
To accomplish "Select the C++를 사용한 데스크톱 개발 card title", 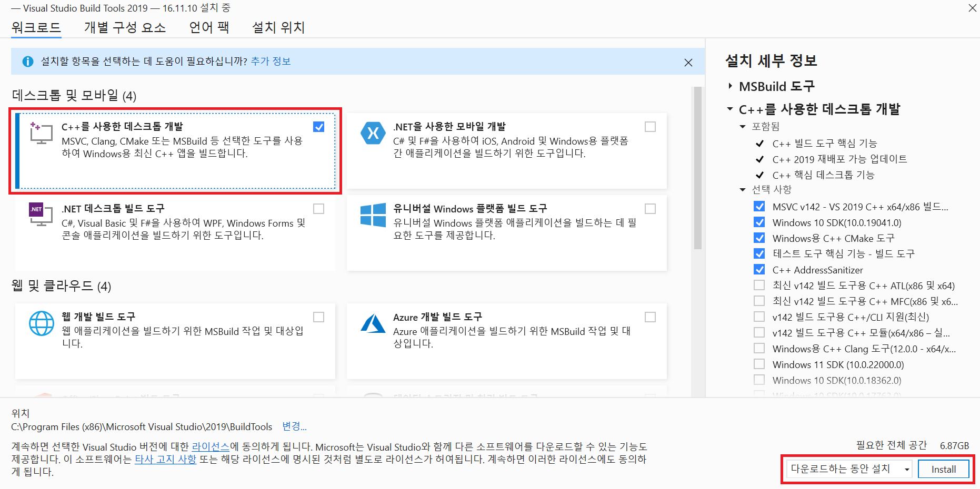I will coord(122,126).
